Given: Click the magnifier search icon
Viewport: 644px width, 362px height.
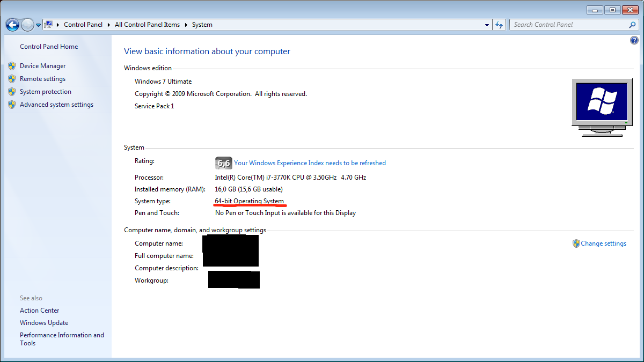Looking at the screenshot, I should point(632,25).
